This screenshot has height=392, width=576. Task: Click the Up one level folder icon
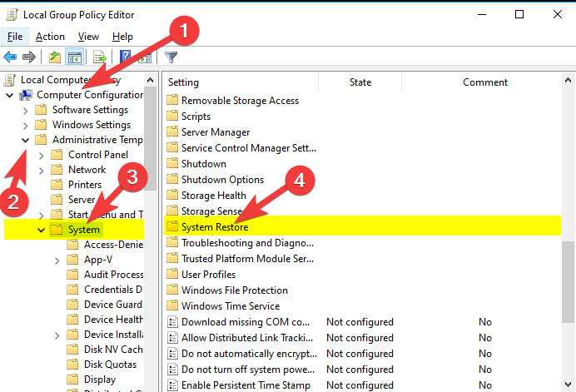[54, 57]
